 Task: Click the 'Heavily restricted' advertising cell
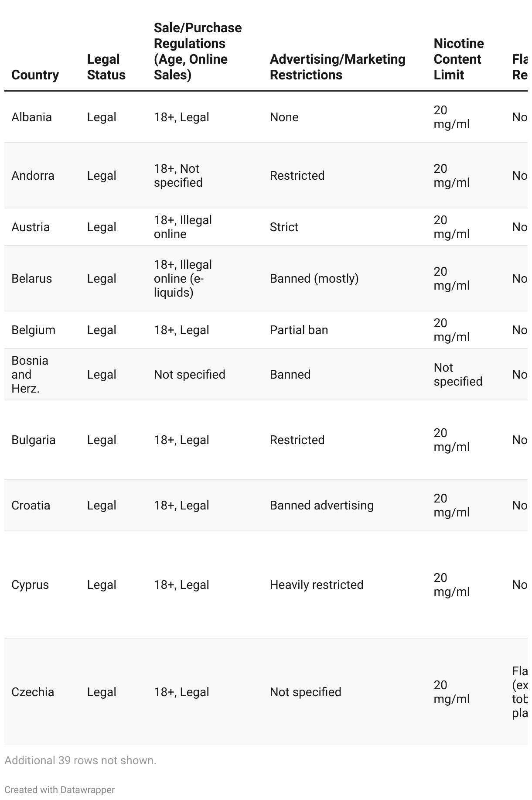click(316, 585)
